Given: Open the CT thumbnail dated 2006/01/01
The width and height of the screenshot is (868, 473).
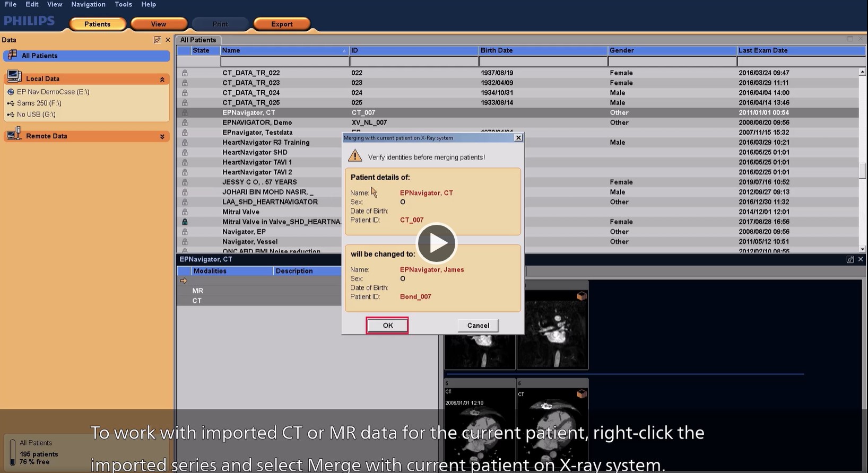Looking at the screenshot, I should coord(480,424).
